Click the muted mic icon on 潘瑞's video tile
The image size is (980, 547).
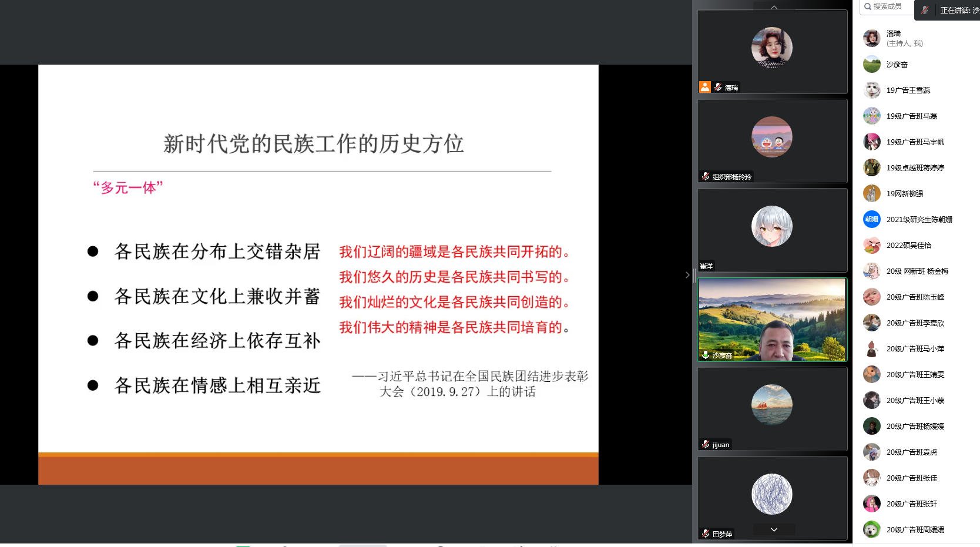[718, 87]
